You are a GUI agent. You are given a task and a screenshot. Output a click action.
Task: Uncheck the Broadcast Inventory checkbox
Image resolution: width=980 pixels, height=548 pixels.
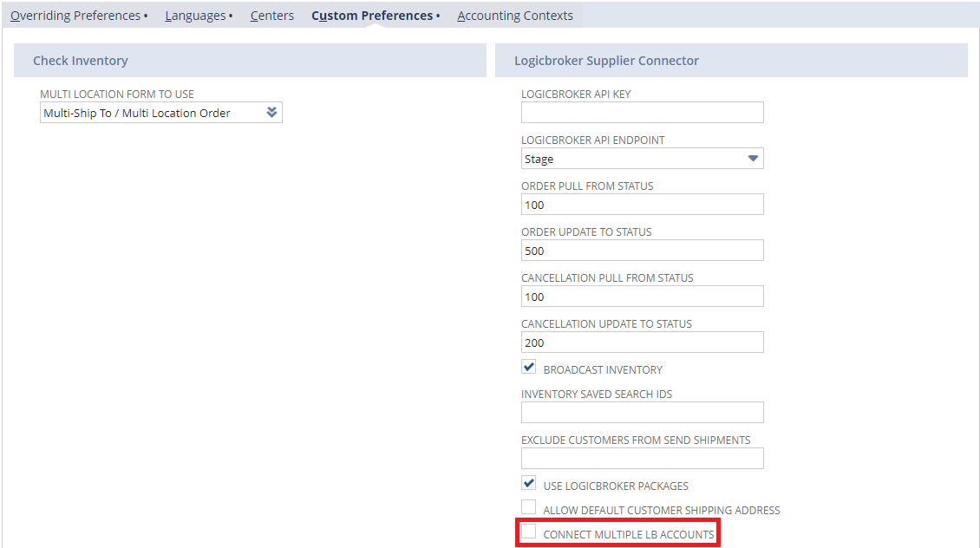(529, 368)
